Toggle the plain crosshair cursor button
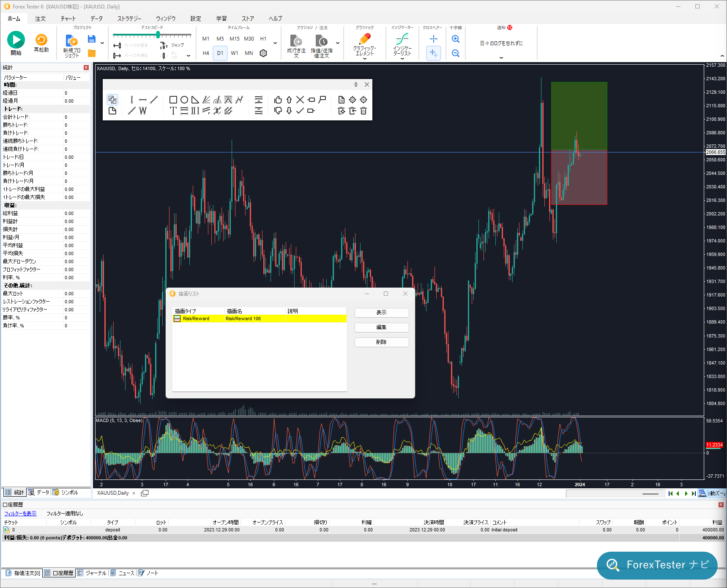The height and width of the screenshot is (588, 727). [x=434, y=39]
